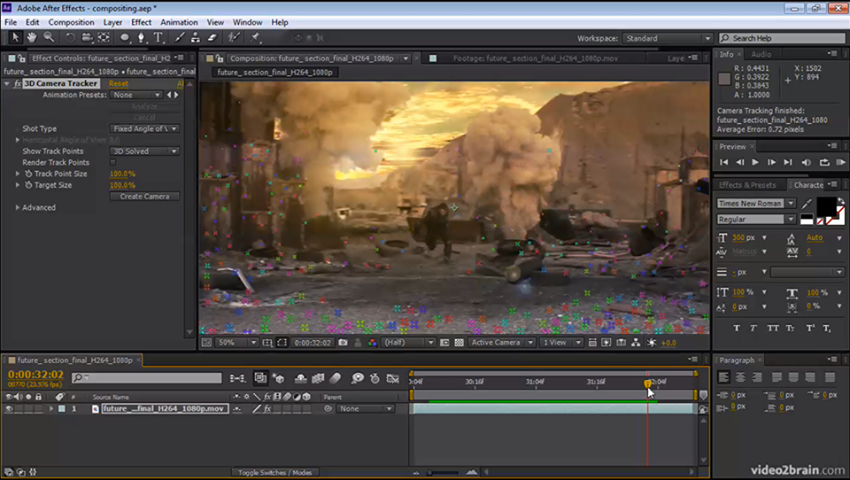
Task: Open the (Half) resolution dropdown
Action: [408, 342]
